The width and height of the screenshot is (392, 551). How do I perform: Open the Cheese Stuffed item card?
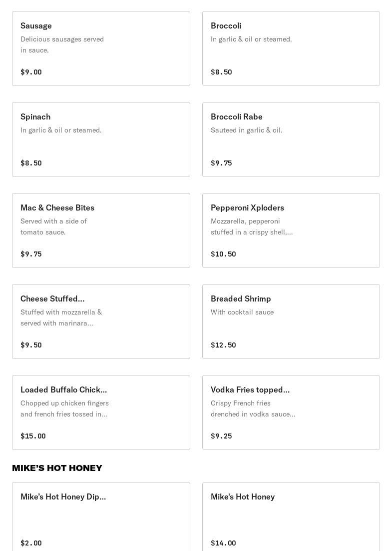click(x=101, y=321)
